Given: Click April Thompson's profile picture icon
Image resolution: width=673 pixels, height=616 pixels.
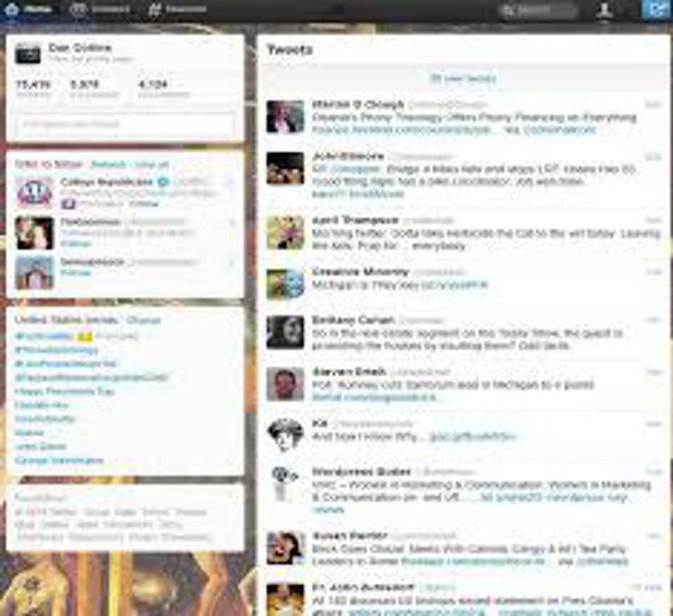Looking at the screenshot, I should click(x=285, y=232).
